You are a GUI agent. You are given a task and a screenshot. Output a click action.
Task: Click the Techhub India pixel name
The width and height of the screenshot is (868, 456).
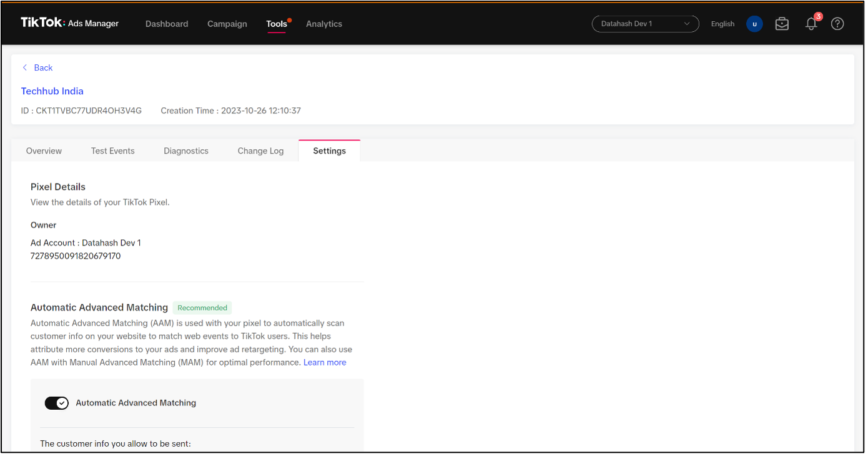click(x=52, y=91)
